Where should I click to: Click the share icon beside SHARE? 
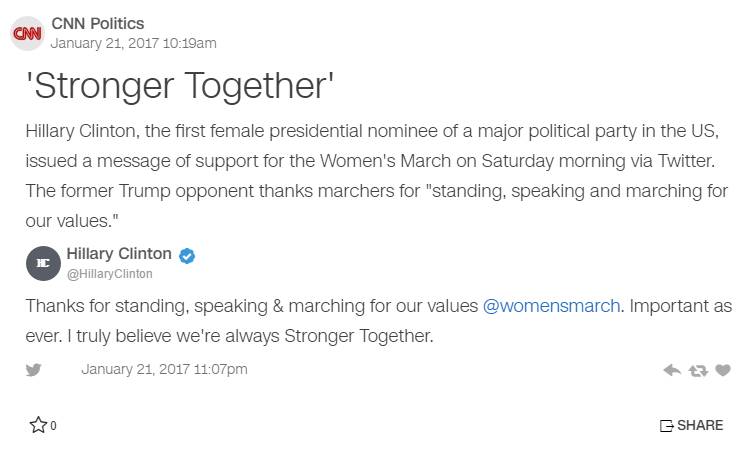(666, 426)
